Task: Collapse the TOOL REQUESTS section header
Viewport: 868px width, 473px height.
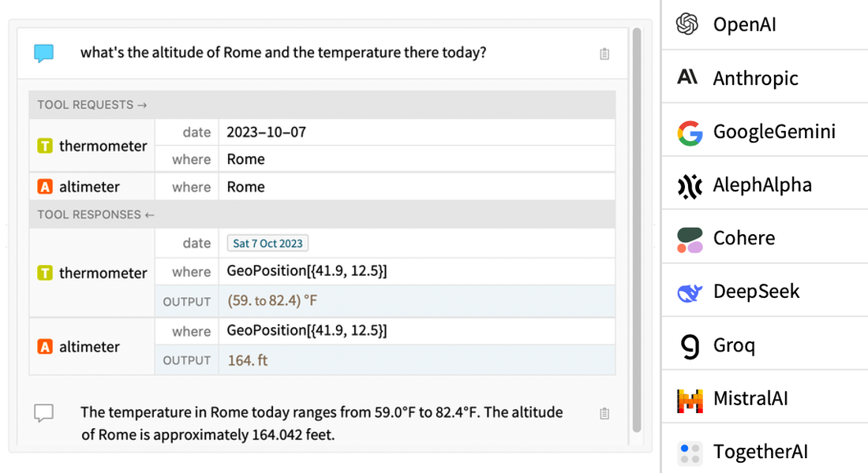Action: click(x=92, y=105)
